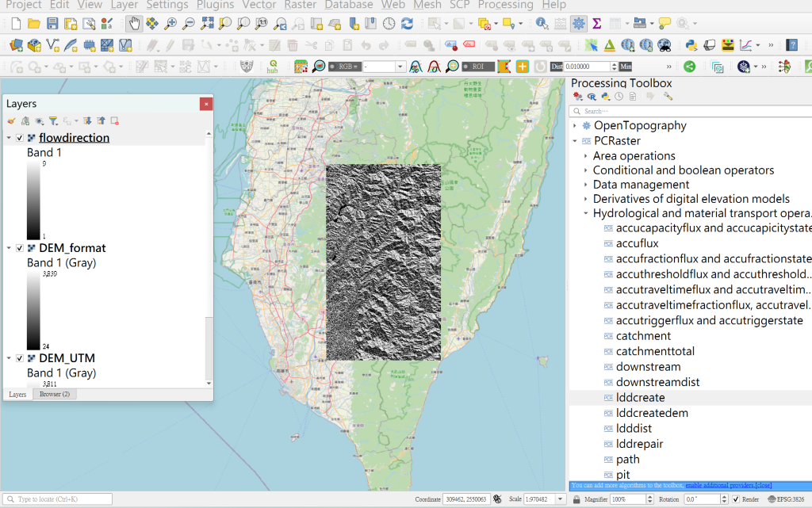Open the Raster menu
Viewport: 812px width, 508px height.
coord(301,5)
